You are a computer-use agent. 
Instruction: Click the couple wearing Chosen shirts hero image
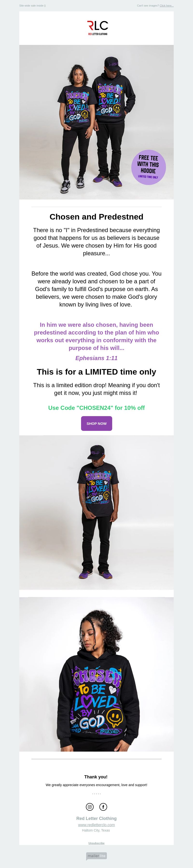pos(96,122)
